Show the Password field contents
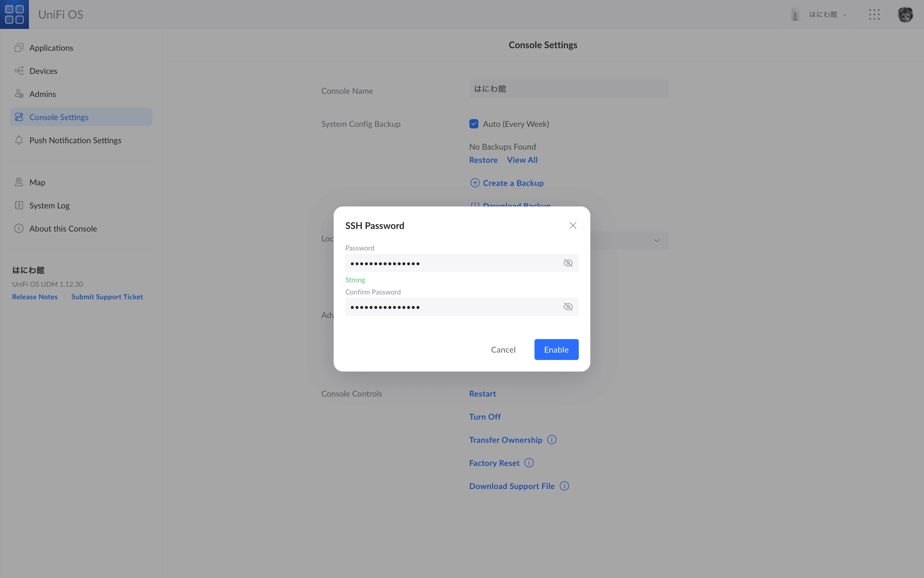The image size is (924, 578). (x=568, y=263)
